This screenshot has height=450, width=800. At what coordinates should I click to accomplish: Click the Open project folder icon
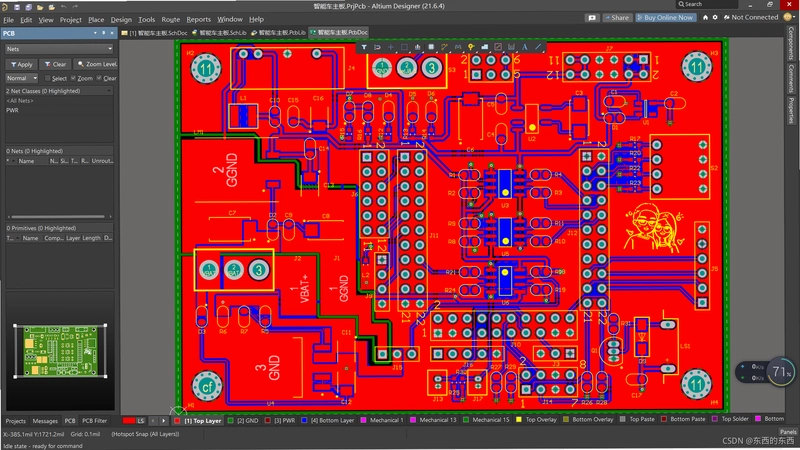[x=52, y=7]
